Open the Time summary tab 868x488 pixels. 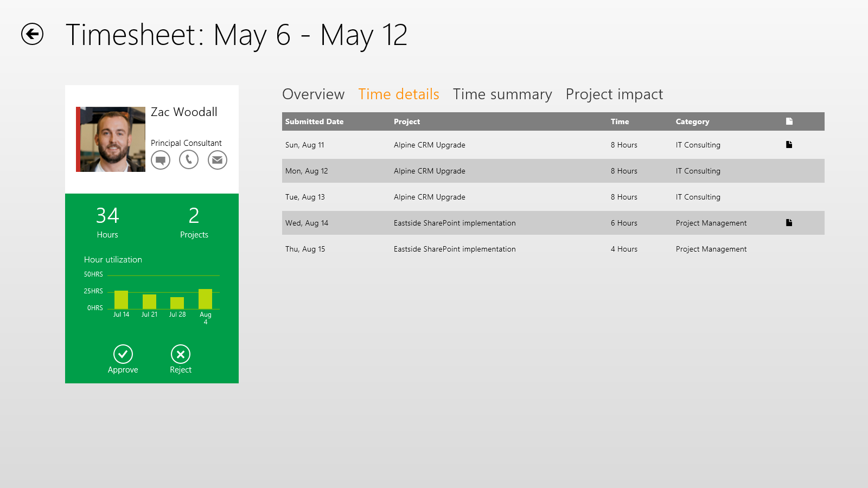click(x=502, y=94)
